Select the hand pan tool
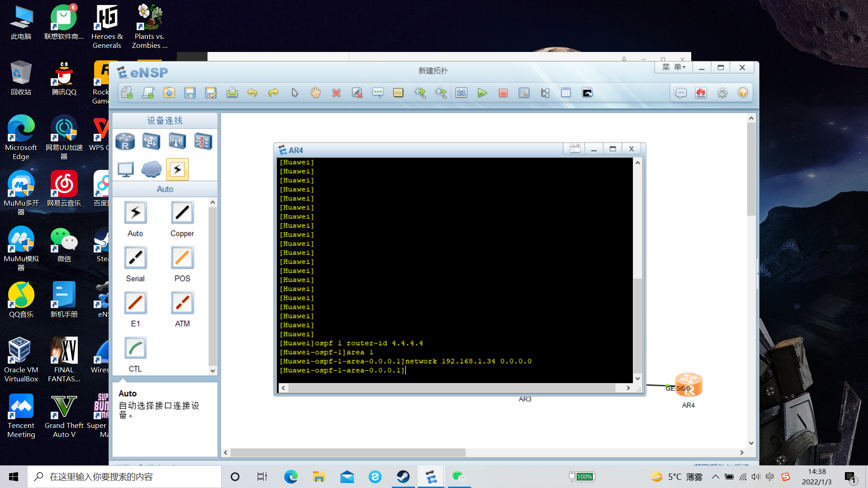868x488 pixels. [x=316, y=93]
